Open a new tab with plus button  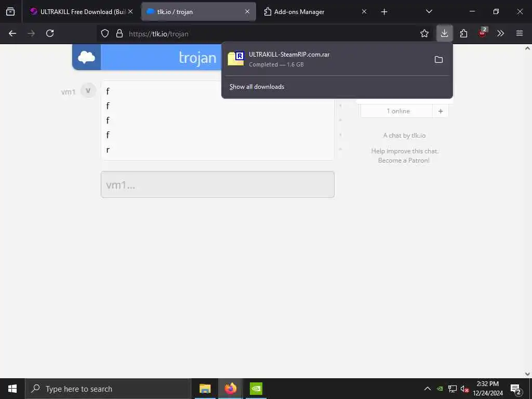(x=384, y=12)
